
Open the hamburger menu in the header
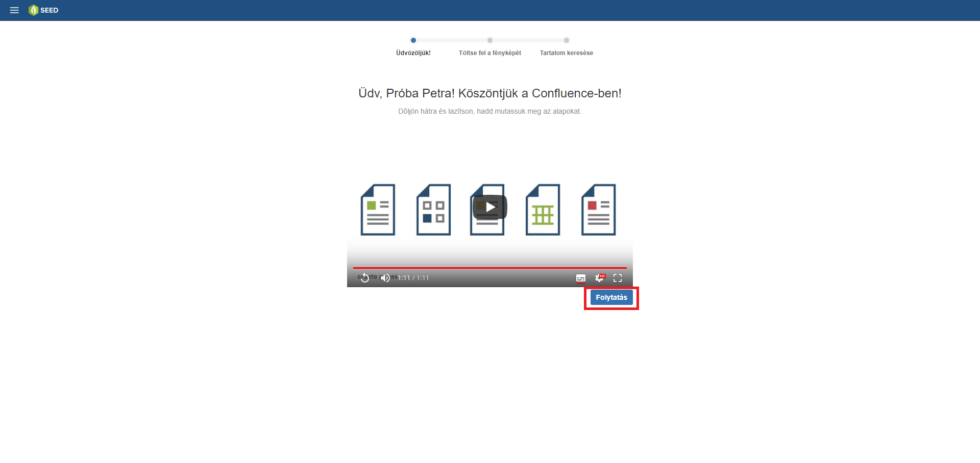tap(14, 10)
